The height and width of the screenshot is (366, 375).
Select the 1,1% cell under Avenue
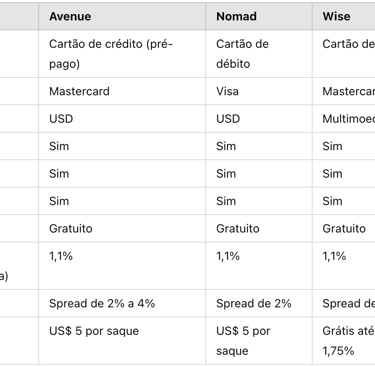pyautogui.click(x=122, y=266)
